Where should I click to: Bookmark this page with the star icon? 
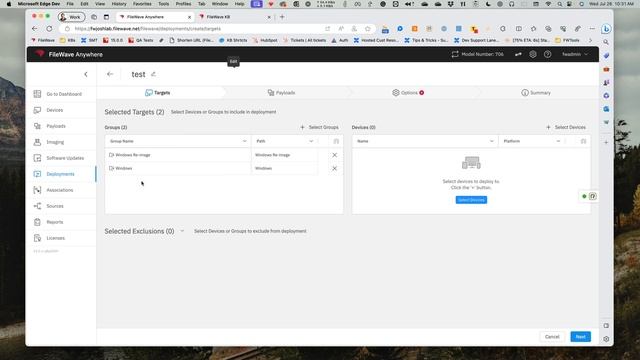click(368, 29)
